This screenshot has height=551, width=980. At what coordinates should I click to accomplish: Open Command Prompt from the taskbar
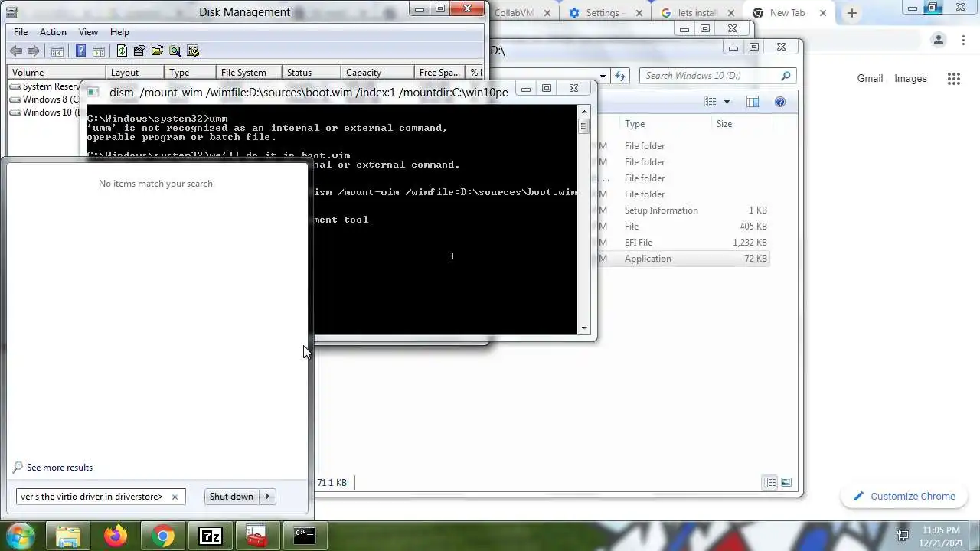(305, 536)
